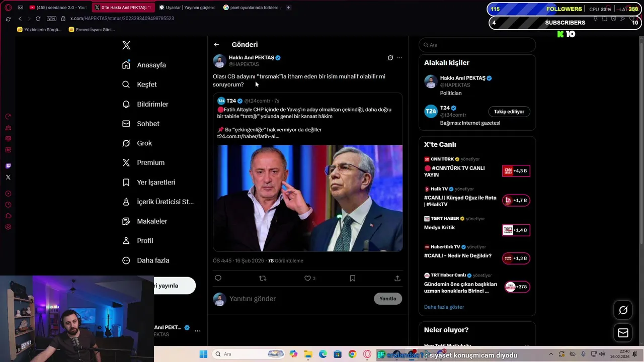Viewport: 644px width, 362px height.
Task: Bookmark the post with the bookmark icon
Action: click(x=353, y=278)
